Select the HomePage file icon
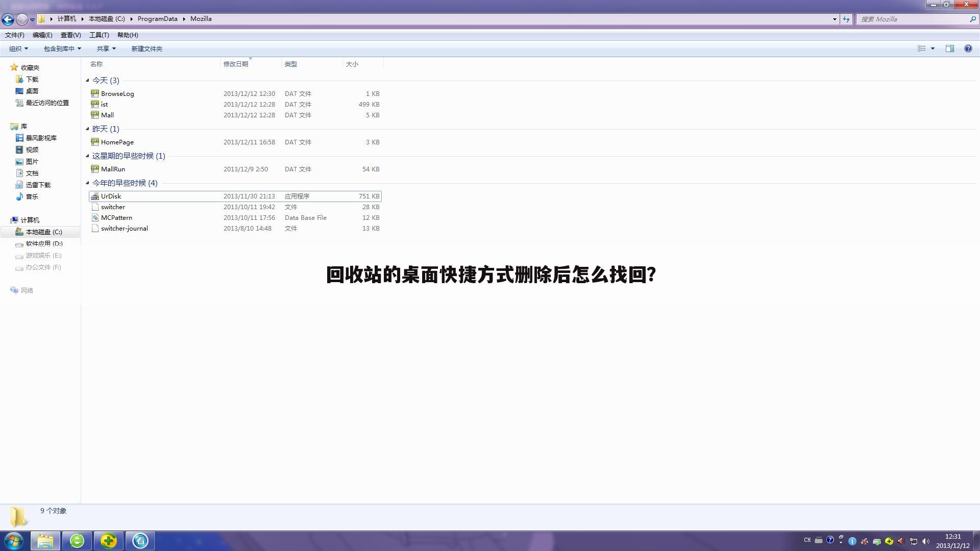Image resolution: width=980 pixels, height=551 pixels. click(95, 142)
